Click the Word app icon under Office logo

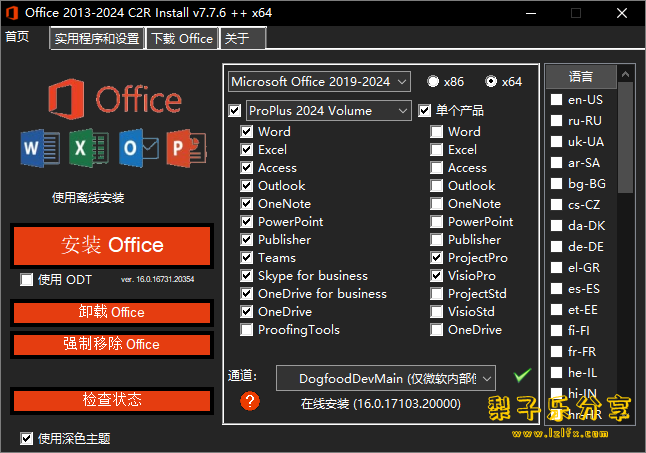tap(40, 148)
